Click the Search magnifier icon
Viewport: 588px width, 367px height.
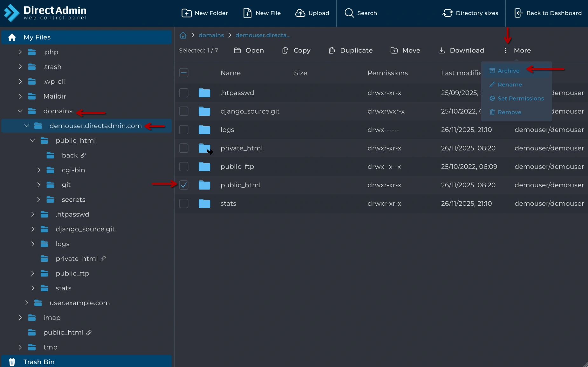tap(349, 13)
